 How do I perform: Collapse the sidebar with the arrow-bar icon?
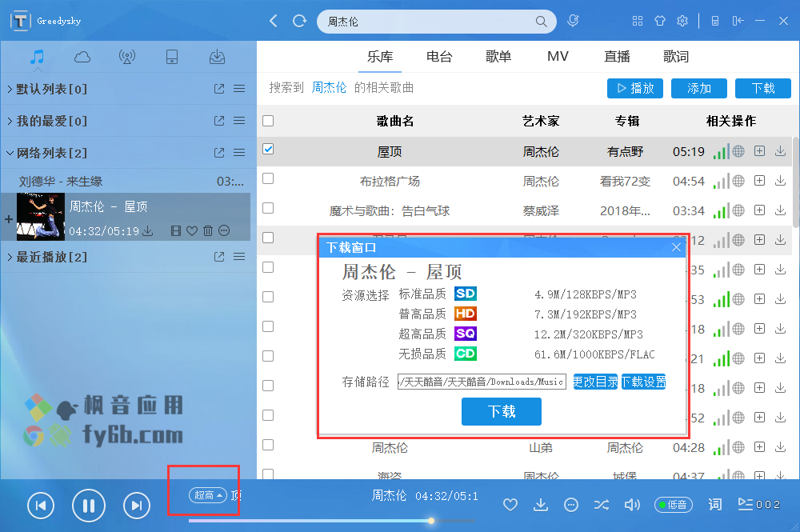[x=738, y=21]
